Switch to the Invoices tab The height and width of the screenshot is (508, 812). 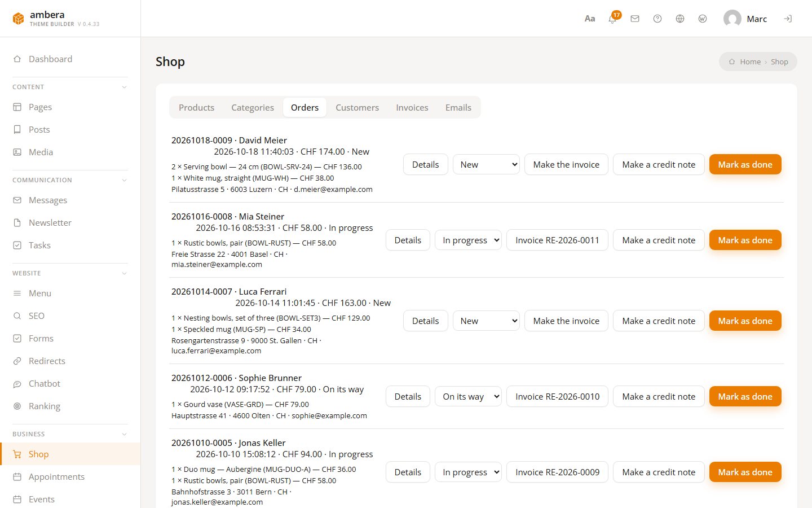412,107
